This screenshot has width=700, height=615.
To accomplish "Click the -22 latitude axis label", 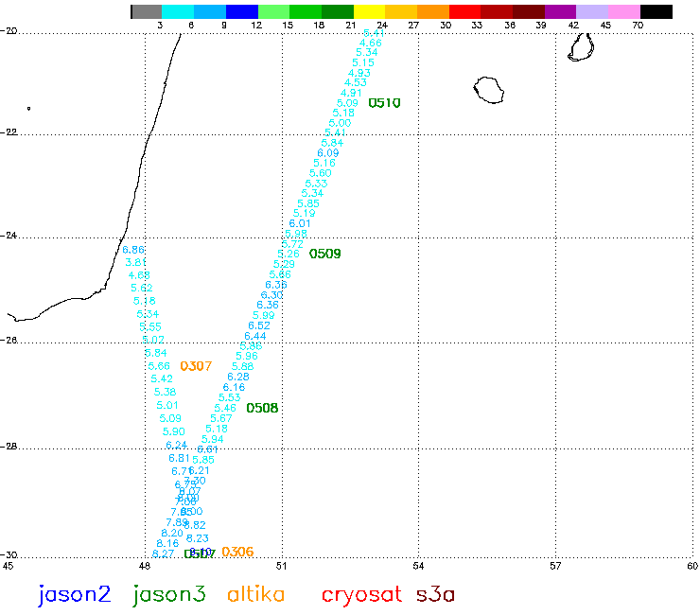I will [x=9, y=132].
